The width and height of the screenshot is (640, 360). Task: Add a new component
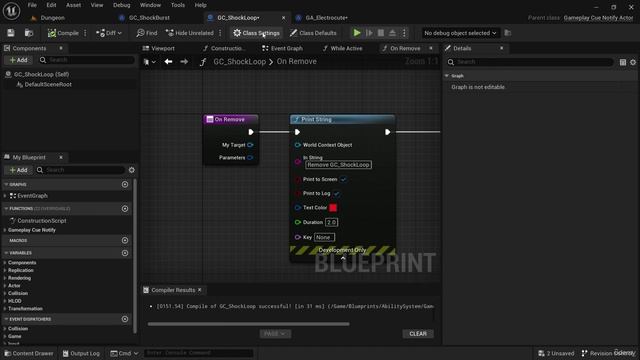point(19,60)
